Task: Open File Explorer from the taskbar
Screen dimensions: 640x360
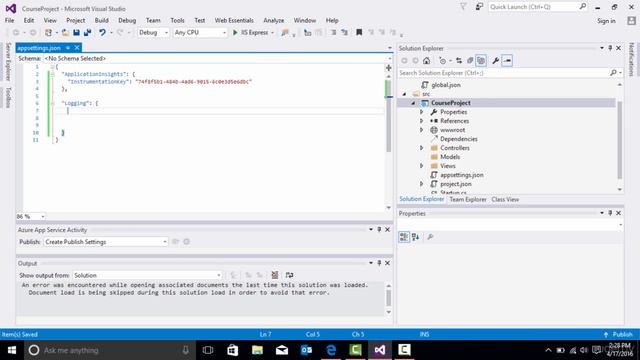Action: pos(257,350)
